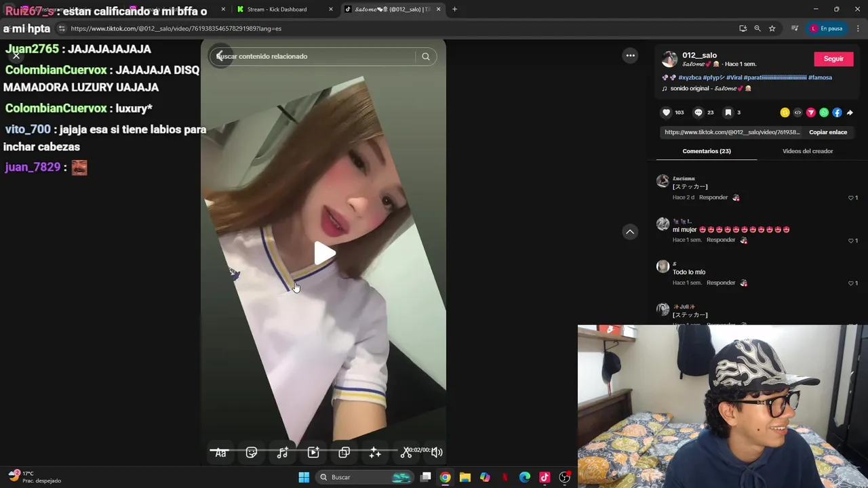Share the video to Facebook
Viewport: 868px width, 488px height.
tap(837, 113)
